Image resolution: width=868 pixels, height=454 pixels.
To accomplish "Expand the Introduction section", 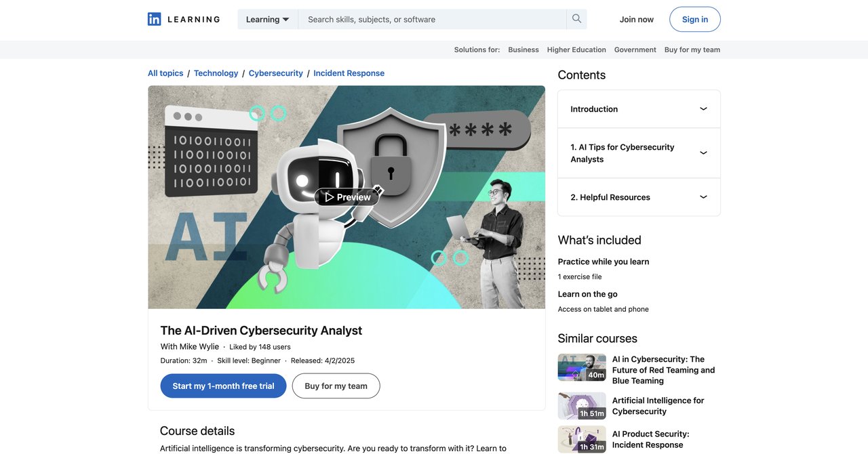I will tap(639, 109).
